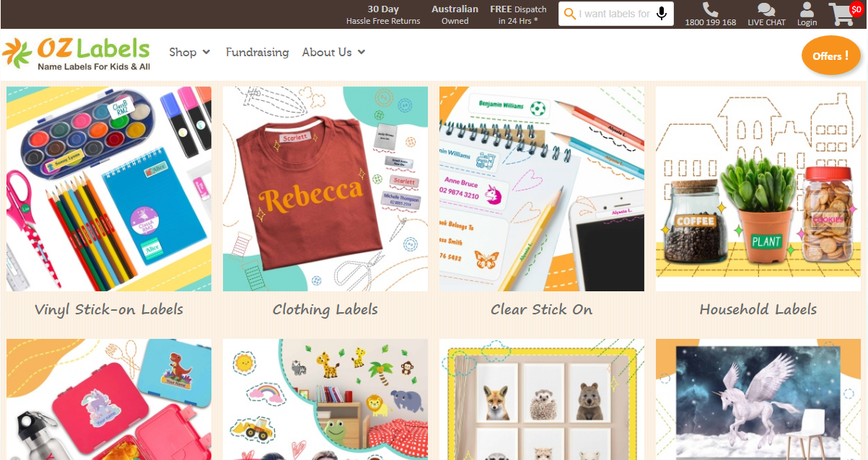The width and height of the screenshot is (868, 460).
Task: Expand the About Us dropdown menu
Action: click(334, 52)
